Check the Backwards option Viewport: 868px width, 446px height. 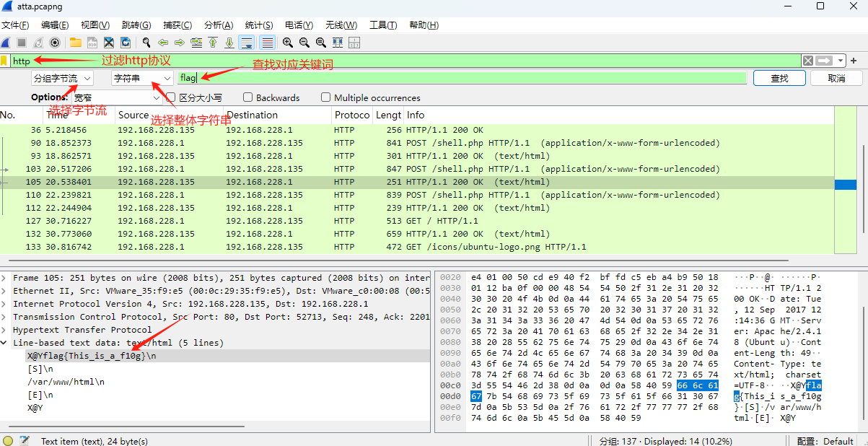click(x=247, y=97)
